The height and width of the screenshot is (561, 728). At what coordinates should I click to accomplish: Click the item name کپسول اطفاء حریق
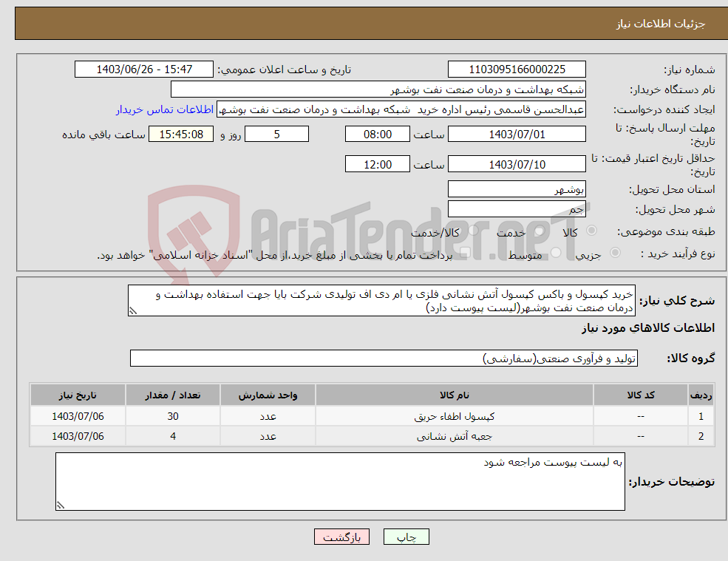point(455,417)
